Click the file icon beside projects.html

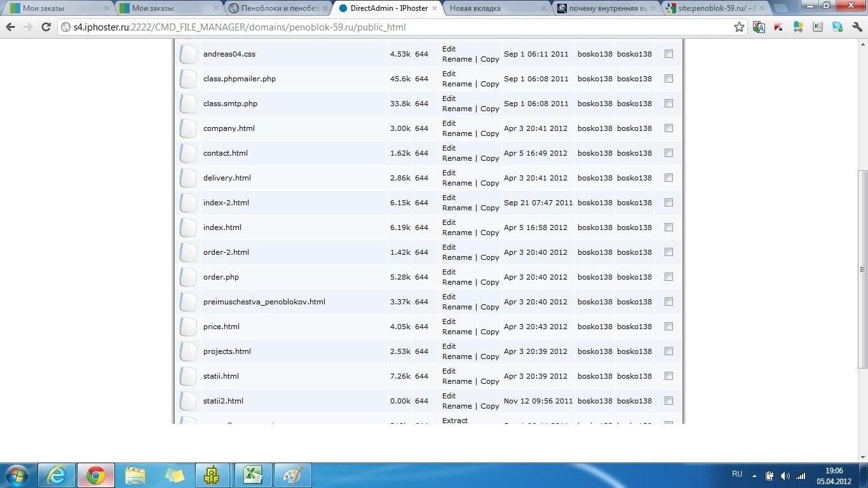(x=188, y=351)
